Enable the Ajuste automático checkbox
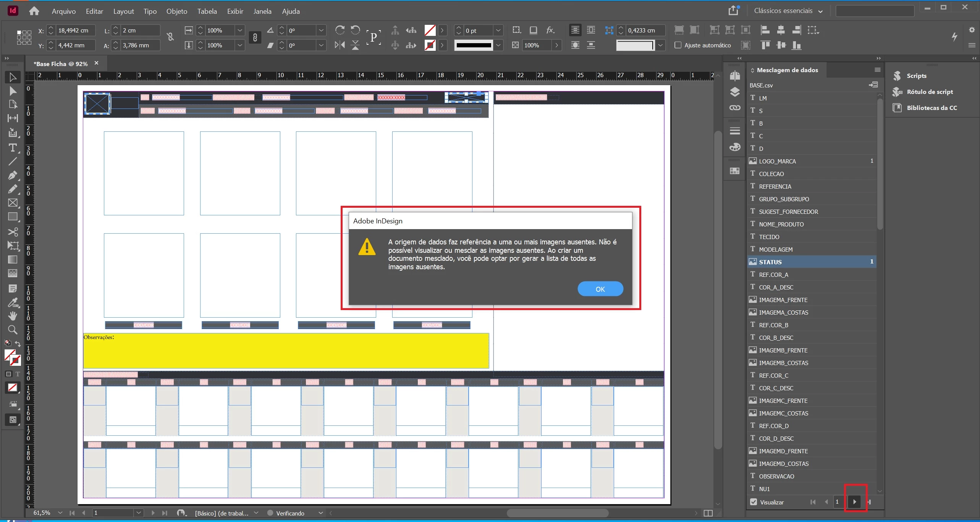The image size is (980, 522). click(x=678, y=45)
